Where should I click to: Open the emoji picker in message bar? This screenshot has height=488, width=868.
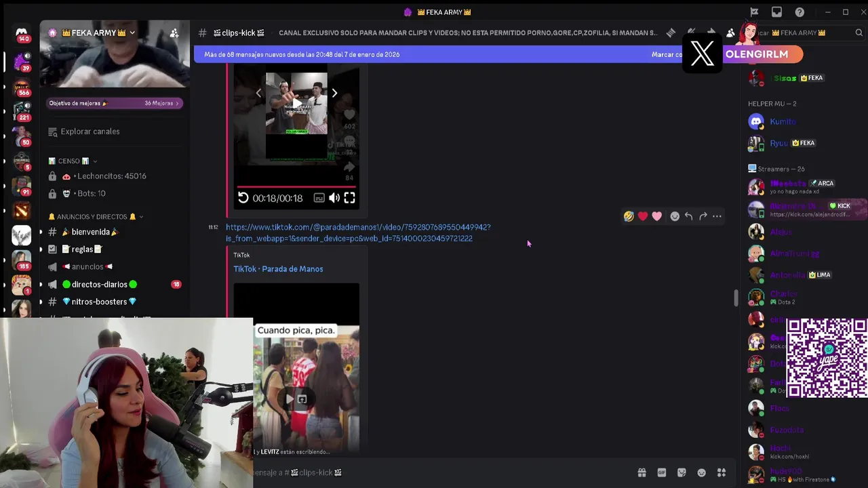(702, 472)
